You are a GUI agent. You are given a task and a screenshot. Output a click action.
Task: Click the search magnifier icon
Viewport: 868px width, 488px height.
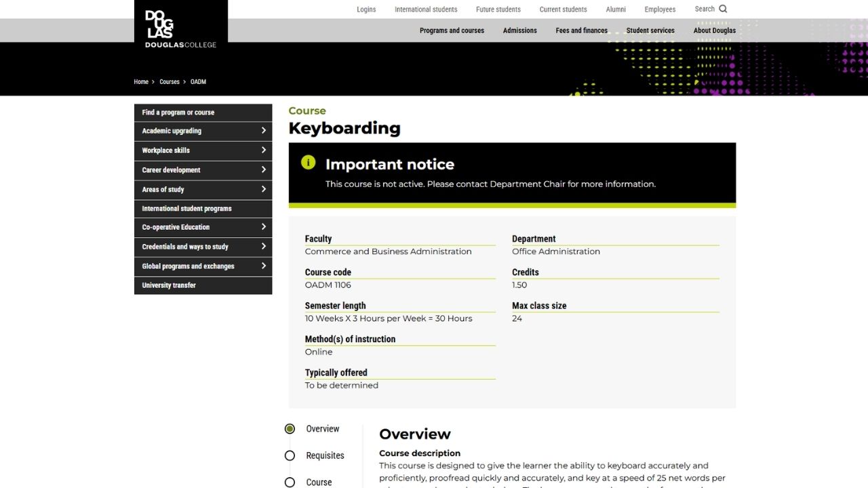723,9
